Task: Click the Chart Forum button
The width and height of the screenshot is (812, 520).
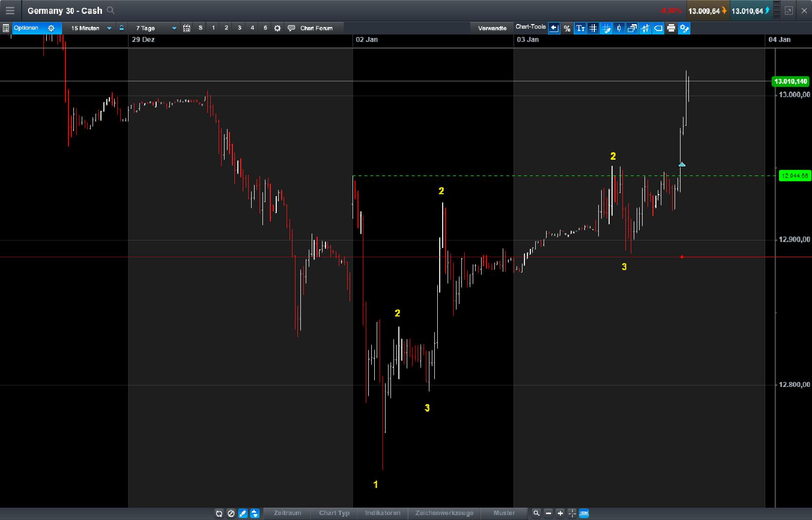Action: coord(315,28)
